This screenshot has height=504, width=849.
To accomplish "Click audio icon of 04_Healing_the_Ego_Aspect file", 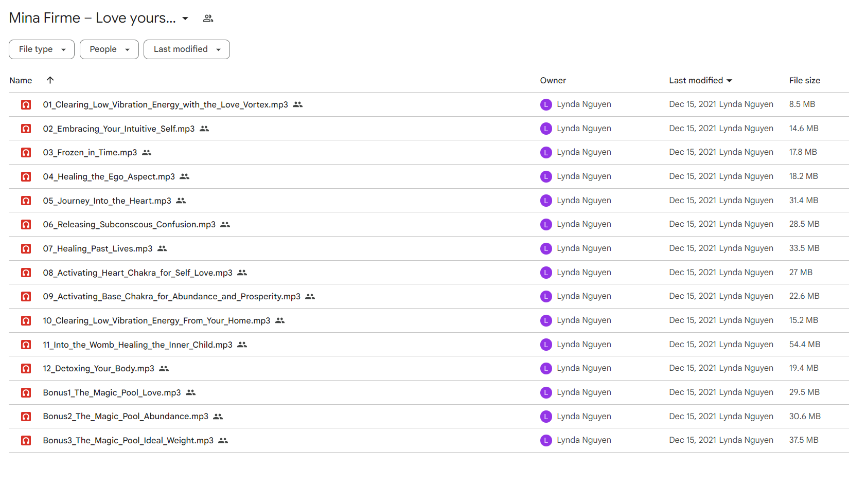I will click(x=26, y=176).
